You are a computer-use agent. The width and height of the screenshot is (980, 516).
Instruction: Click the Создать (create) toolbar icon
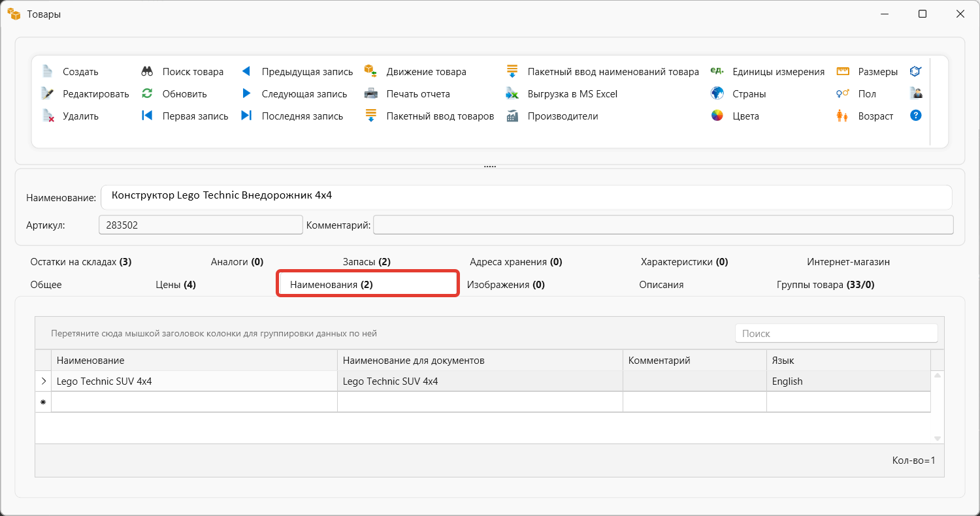coord(47,71)
